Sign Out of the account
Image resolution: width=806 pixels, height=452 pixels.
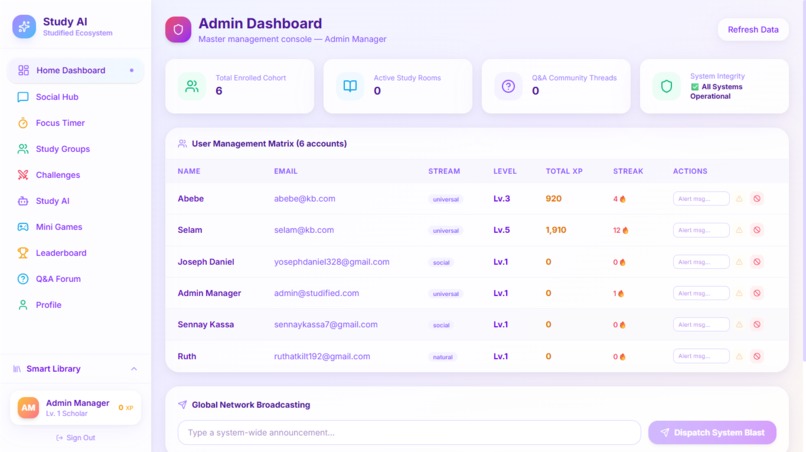pyautogui.click(x=76, y=438)
